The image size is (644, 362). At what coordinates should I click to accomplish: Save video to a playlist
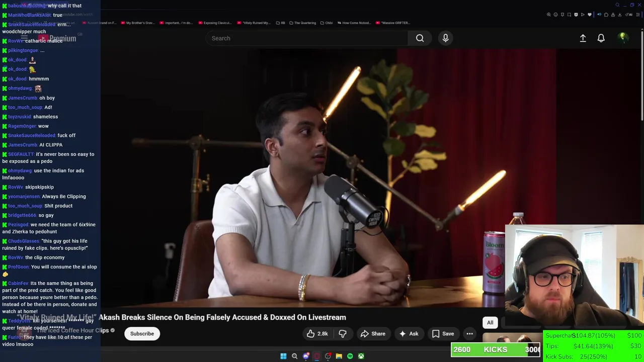point(443,334)
